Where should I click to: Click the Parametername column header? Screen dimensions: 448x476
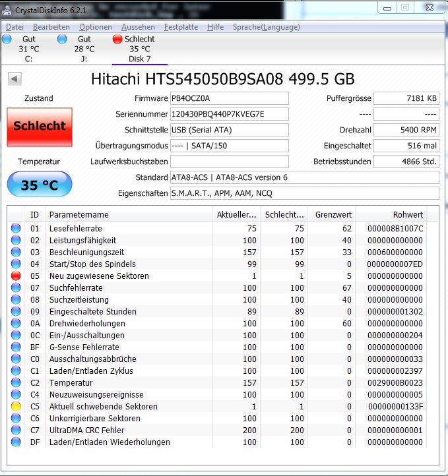pyautogui.click(x=129, y=215)
